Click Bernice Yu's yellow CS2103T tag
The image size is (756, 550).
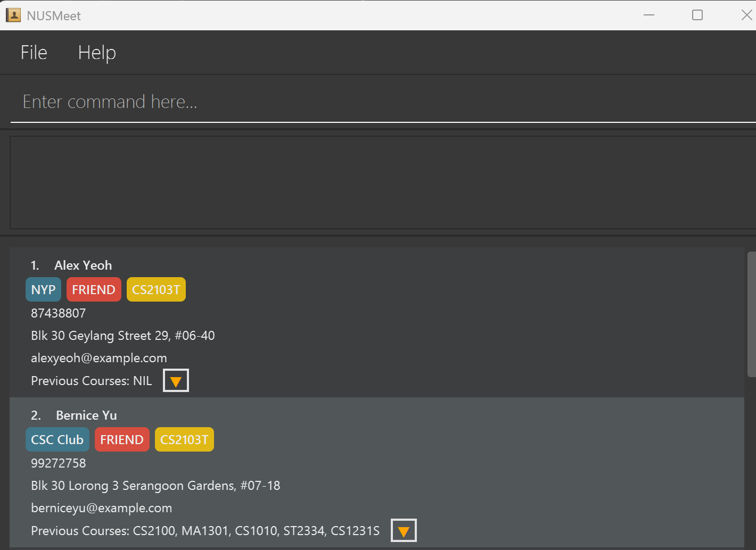tap(184, 440)
